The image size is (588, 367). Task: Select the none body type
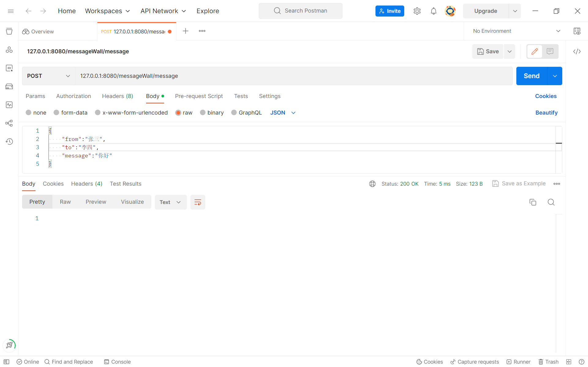28,113
